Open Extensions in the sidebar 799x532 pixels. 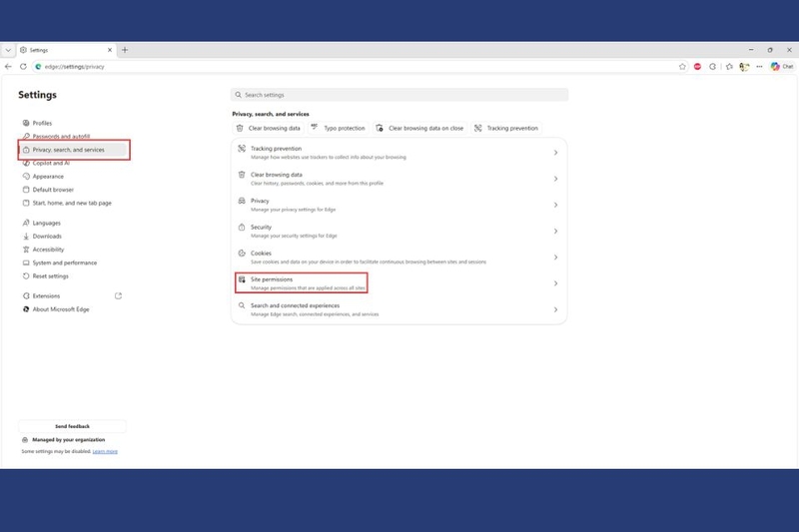[x=46, y=295]
